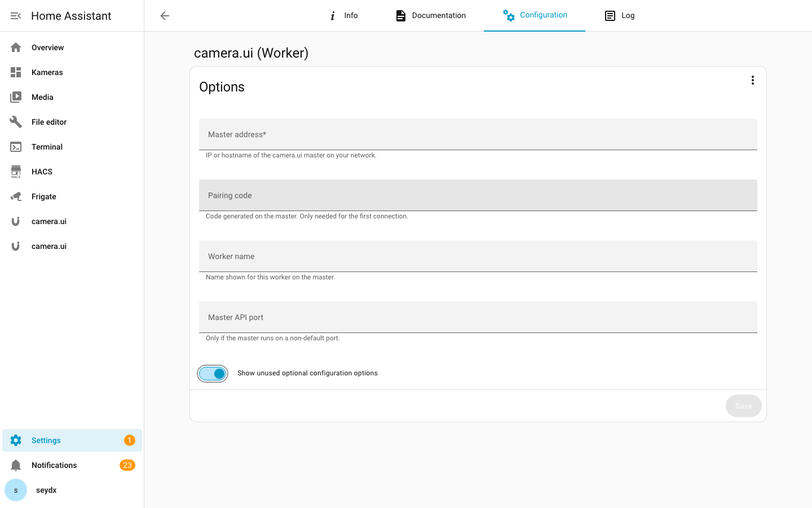Focus the Master API port field
Screen dimensions: 812x508
tap(478, 317)
